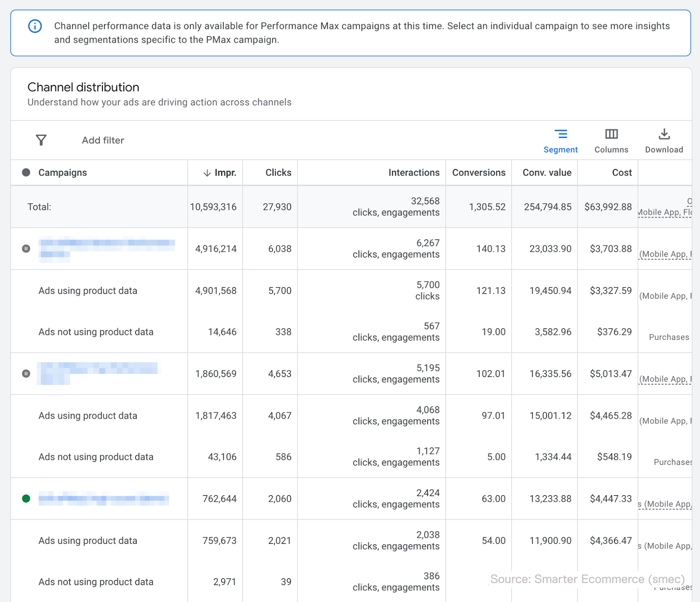700x602 pixels.
Task: Sort by the Clicks column
Action: (x=278, y=173)
